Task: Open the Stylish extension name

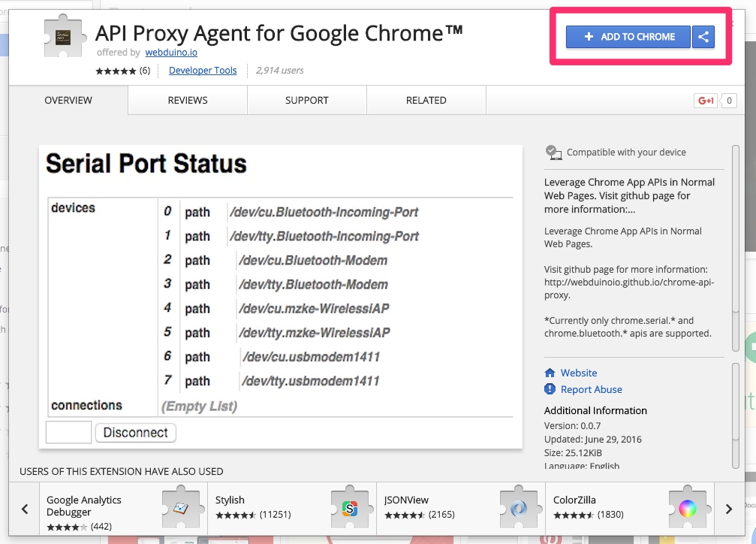Action: [x=230, y=500]
